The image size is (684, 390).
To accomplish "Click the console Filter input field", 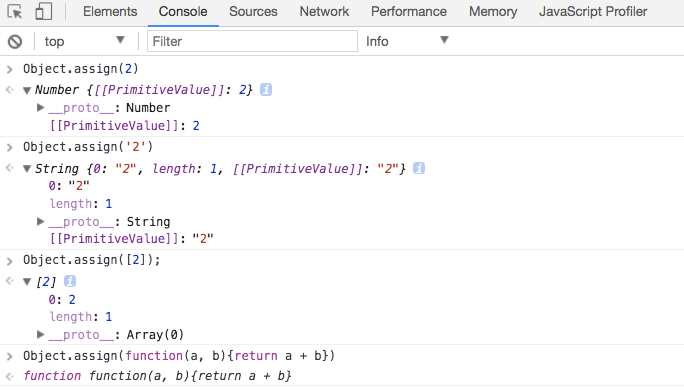I will point(252,41).
